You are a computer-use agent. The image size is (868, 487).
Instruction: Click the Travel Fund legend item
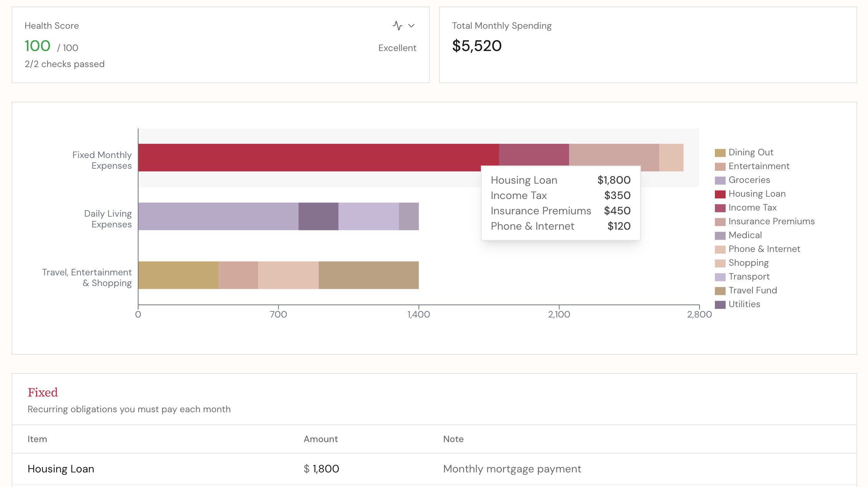coord(752,290)
